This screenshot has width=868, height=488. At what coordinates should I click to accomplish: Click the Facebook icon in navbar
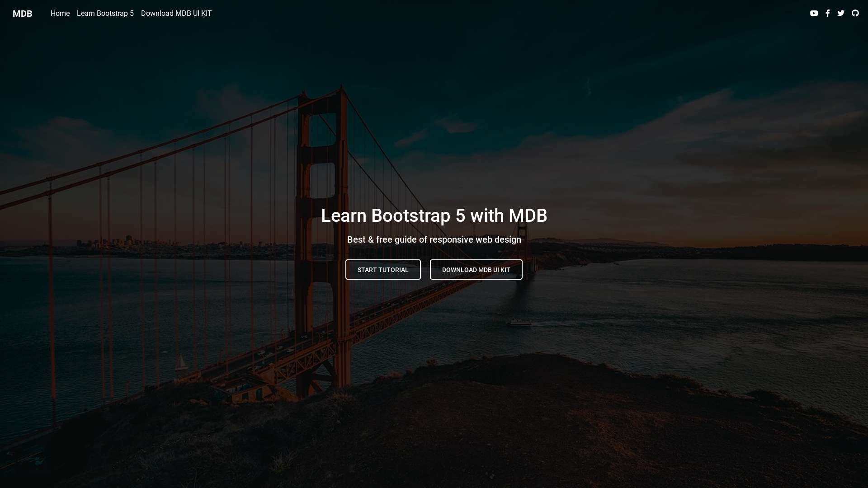[827, 14]
